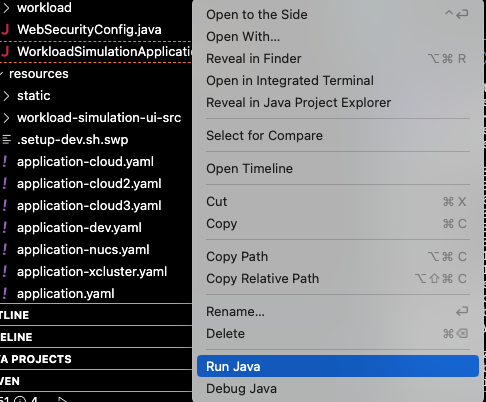Select Debug Java entry

338,389
